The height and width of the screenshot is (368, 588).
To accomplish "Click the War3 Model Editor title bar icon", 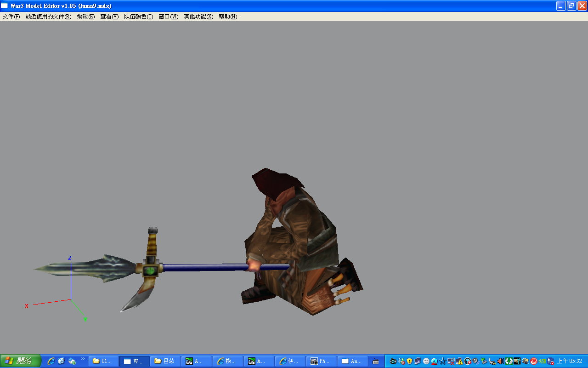I will (5, 6).
